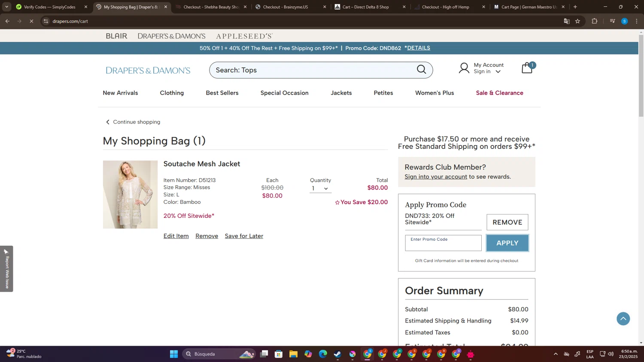Open the tab search dropdown arrow
This screenshot has height=362, width=644.
point(6,7)
